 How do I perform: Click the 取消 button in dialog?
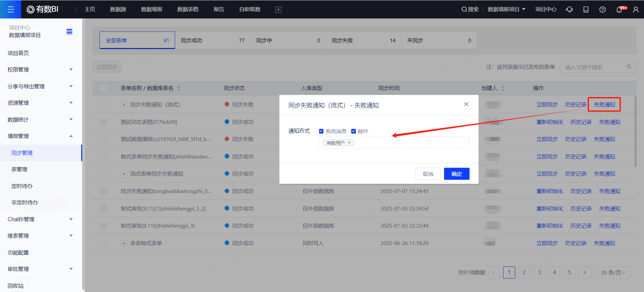428,174
